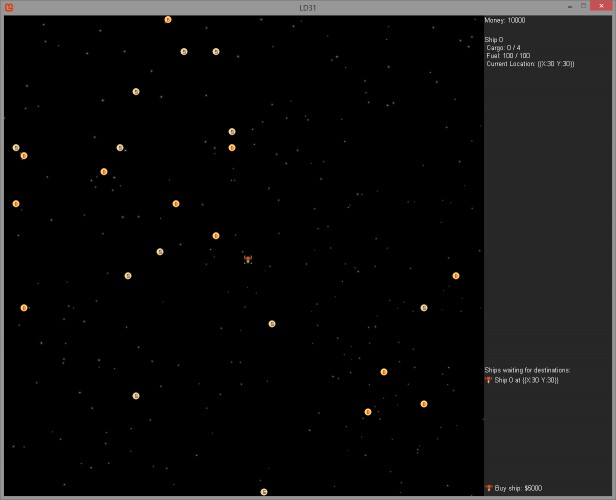Viewport: 616px width, 500px height.
Task: Close the LD31 game window
Action: coord(601,6)
